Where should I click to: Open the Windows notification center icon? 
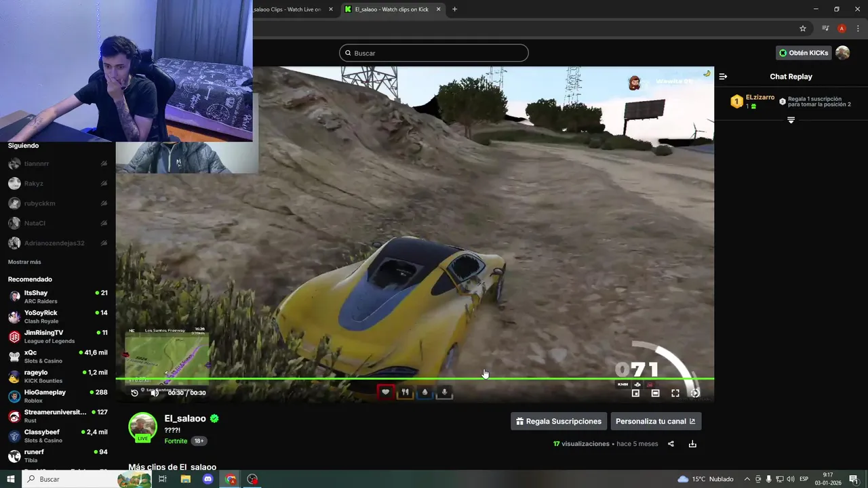[x=854, y=479]
